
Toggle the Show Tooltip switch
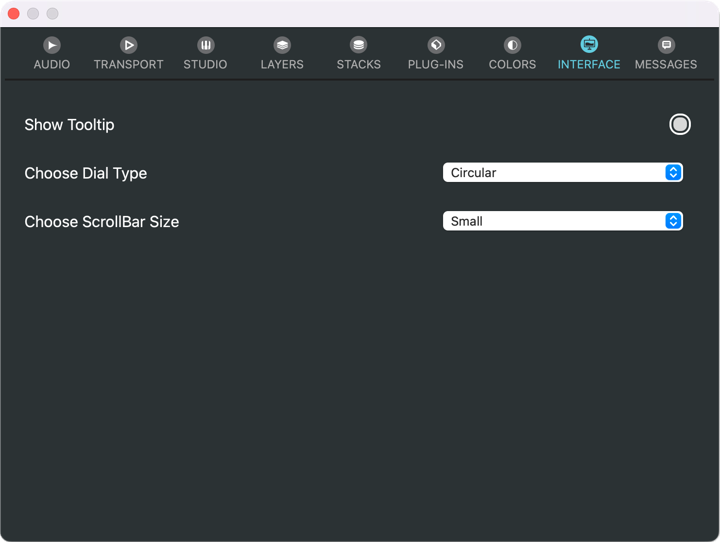(x=680, y=124)
